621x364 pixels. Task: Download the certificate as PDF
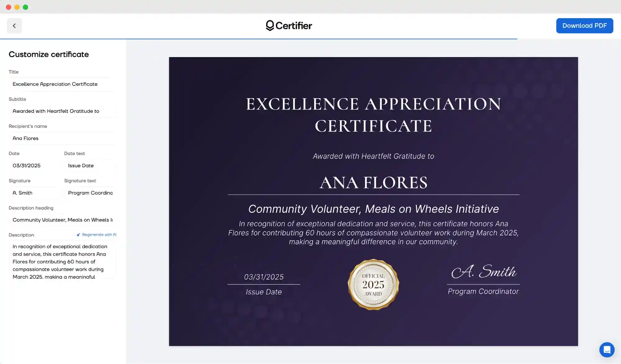(584, 26)
